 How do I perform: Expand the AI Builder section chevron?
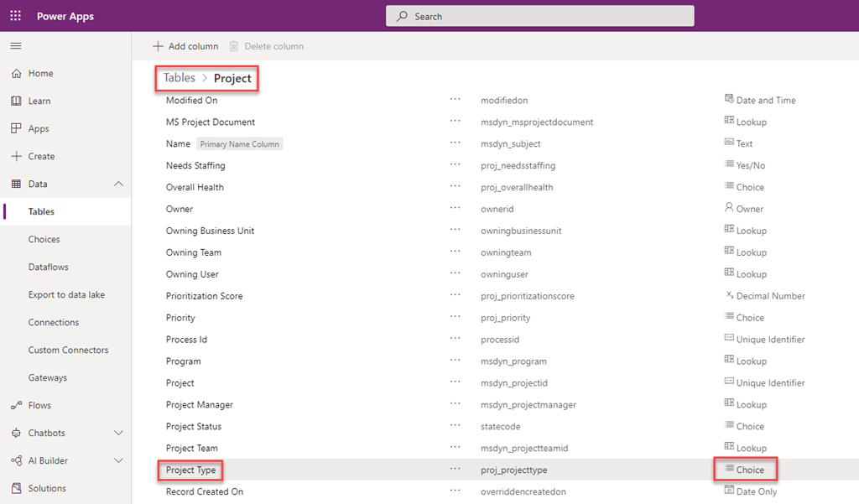click(x=118, y=461)
